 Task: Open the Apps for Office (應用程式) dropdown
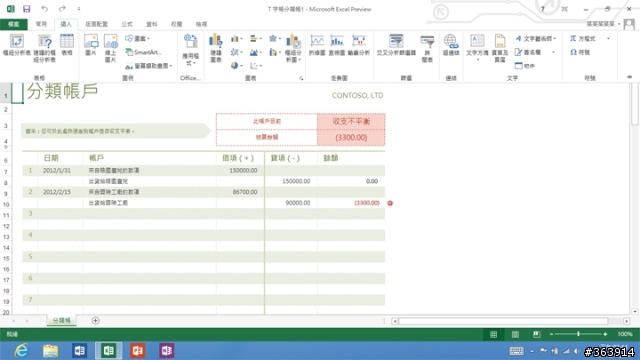(x=190, y=51)
